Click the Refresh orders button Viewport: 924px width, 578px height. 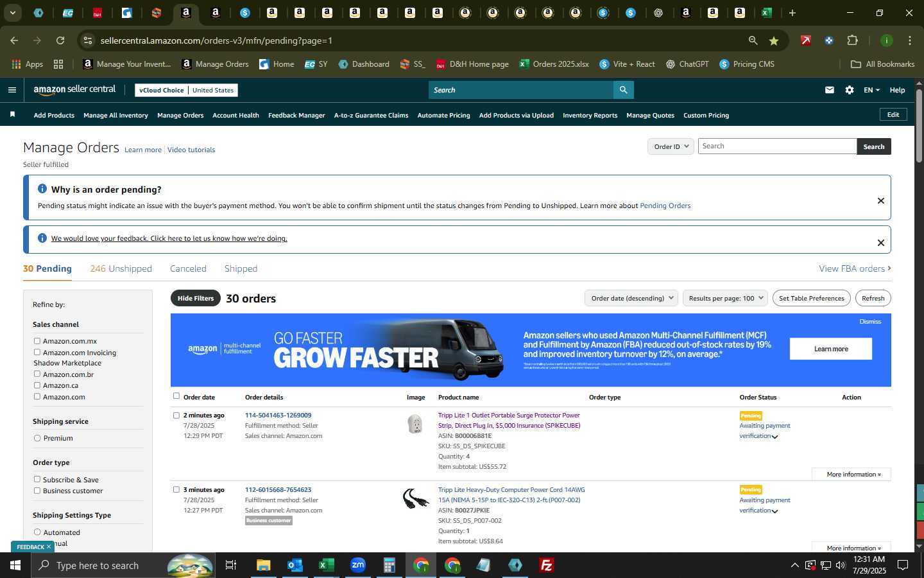[x=873, y=298]
